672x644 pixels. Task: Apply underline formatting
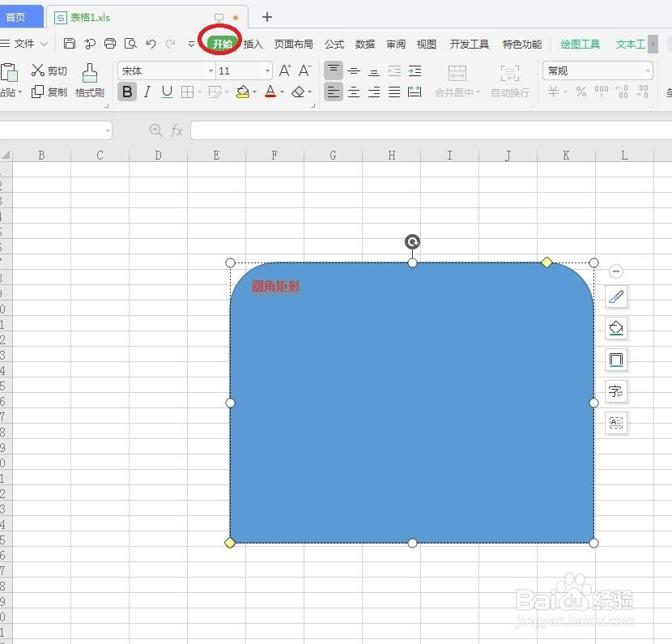point(166,92)
